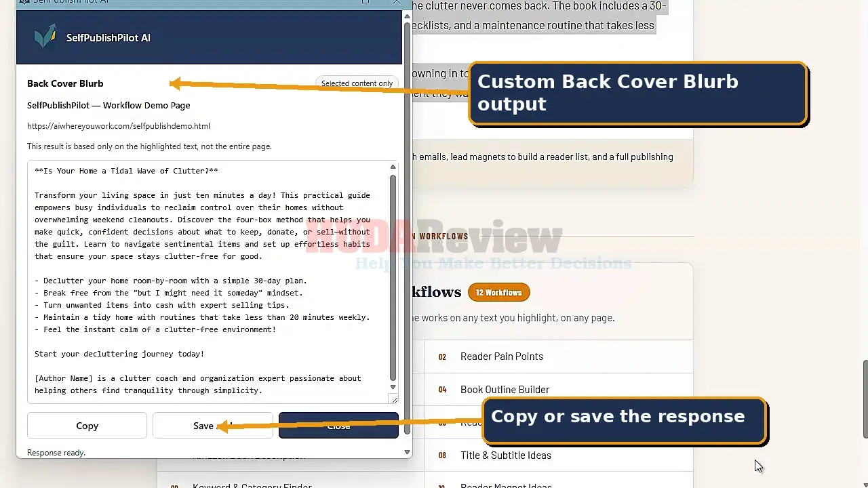Image resolution: width=868 pixels, height=488 pixels.
Task: Open the 'Book Outline Builder' workflow
Action: [x=505, y=389]
